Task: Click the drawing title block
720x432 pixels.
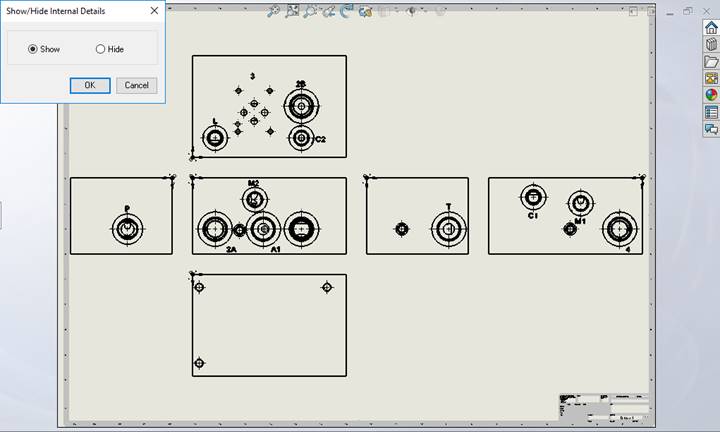Action: tap(603, 407)
